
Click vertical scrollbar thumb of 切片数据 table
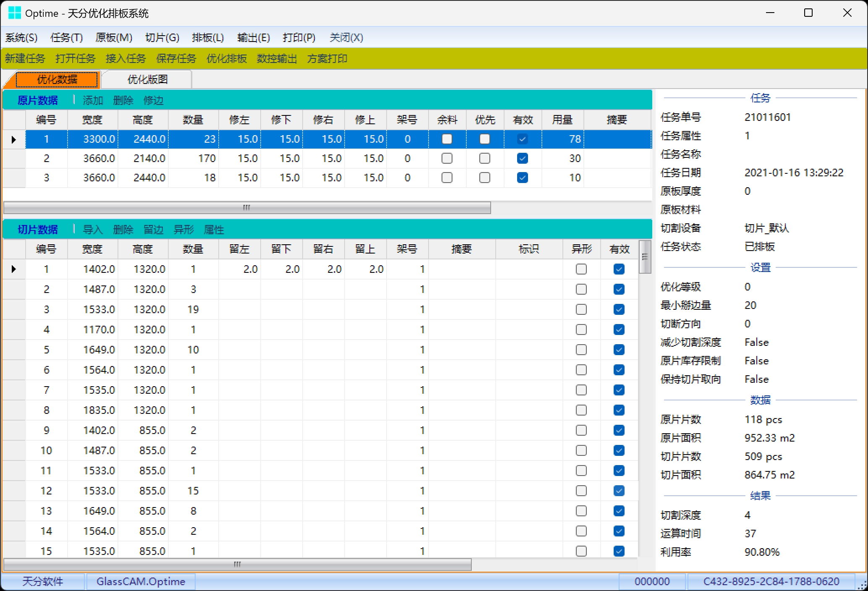tap(645, 257)
